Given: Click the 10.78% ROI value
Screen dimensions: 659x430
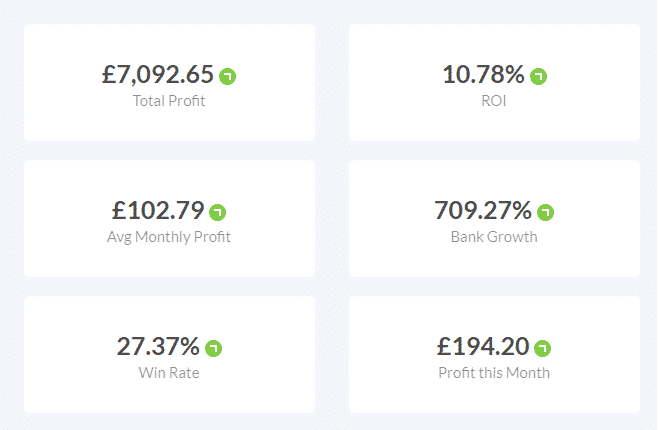Looking at the screenshot, I should point(483,74).
